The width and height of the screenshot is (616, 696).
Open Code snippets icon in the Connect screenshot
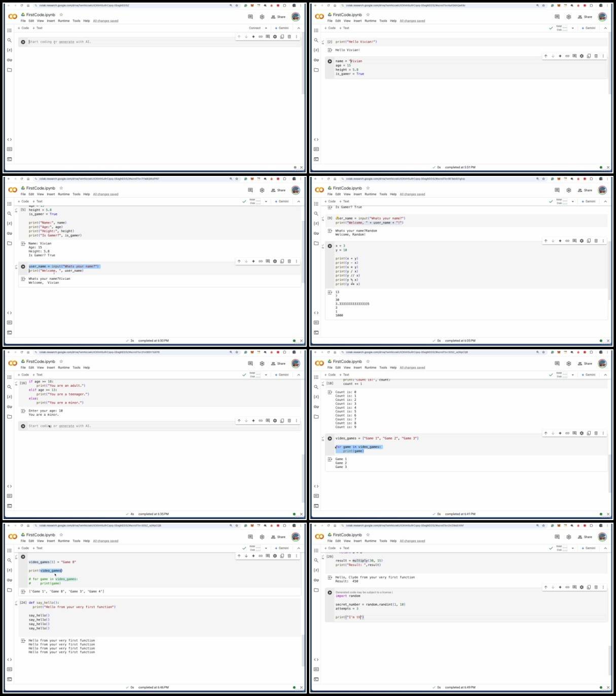pyautogui.click(x=9, y=139)
